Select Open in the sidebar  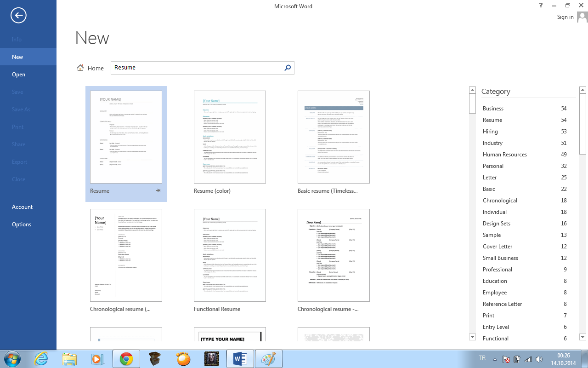coord(17,74)
